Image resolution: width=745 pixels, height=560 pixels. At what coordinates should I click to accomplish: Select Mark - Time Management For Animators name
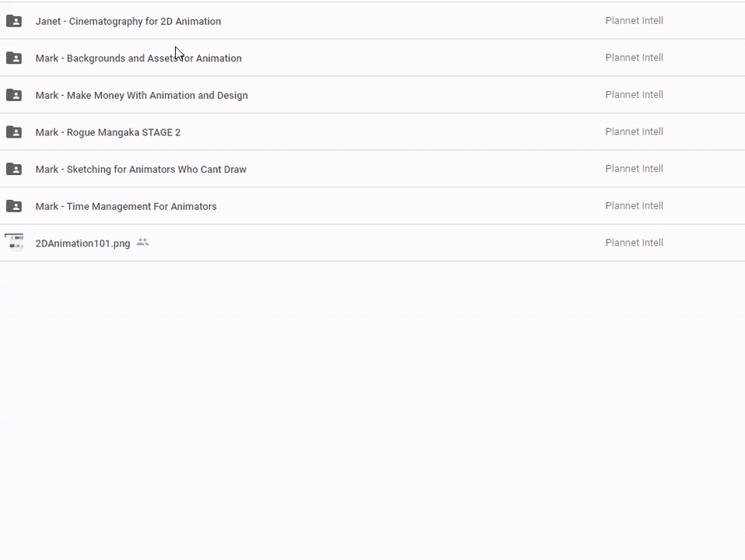point(126,206)
